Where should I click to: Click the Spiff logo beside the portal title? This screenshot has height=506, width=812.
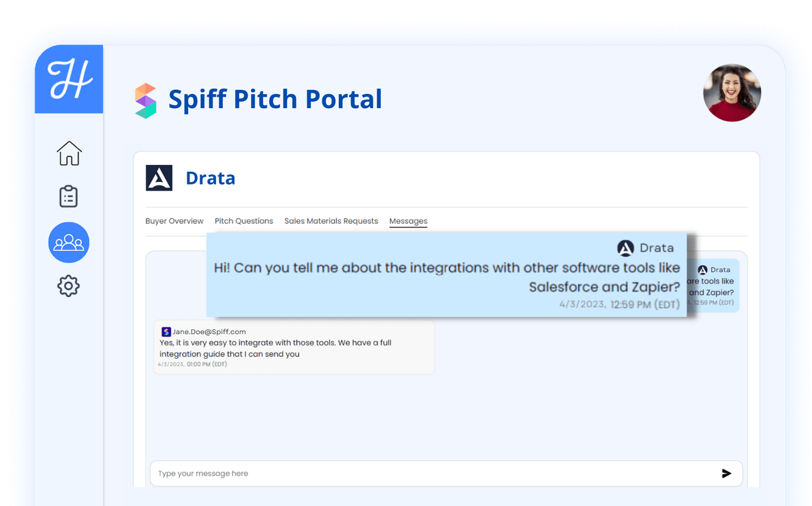pyautogui.click(x=146, y=99)
